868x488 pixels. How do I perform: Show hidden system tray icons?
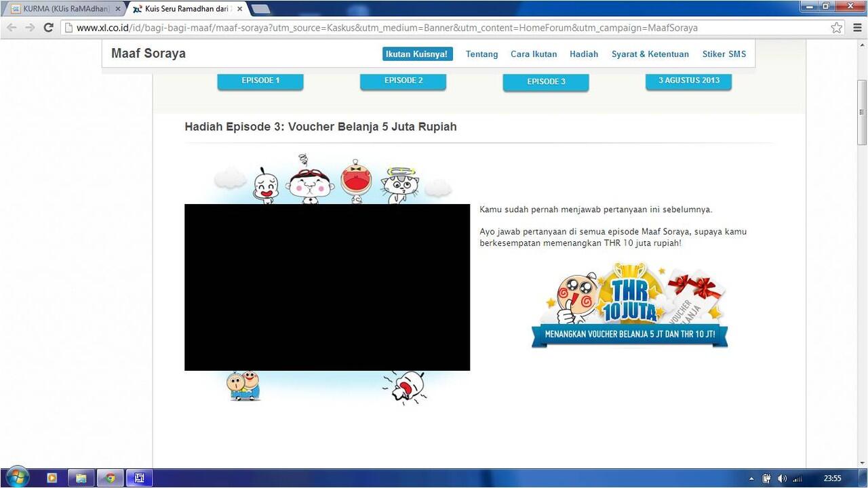point(751,478)
